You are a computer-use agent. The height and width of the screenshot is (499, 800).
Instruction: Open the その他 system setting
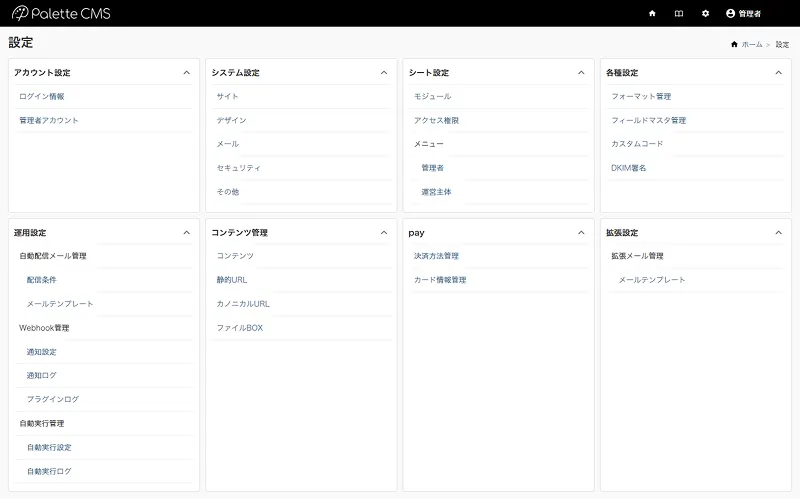coord(228,192)
